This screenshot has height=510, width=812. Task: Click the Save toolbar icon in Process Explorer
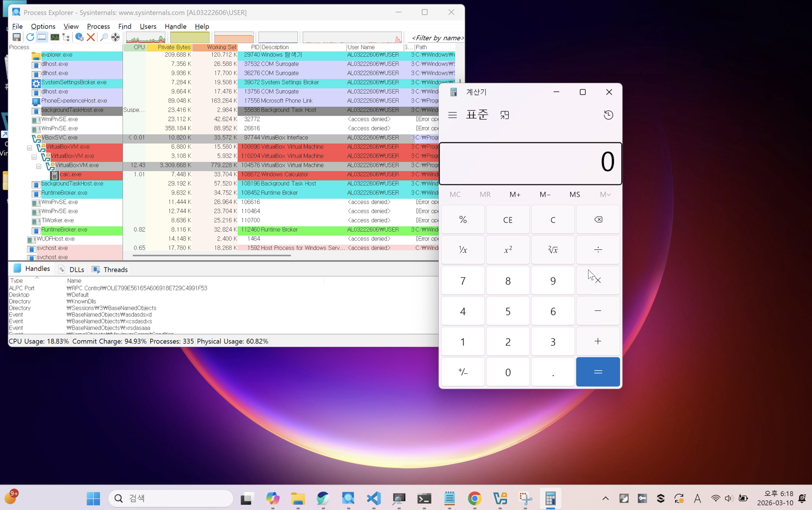point(17,37)
